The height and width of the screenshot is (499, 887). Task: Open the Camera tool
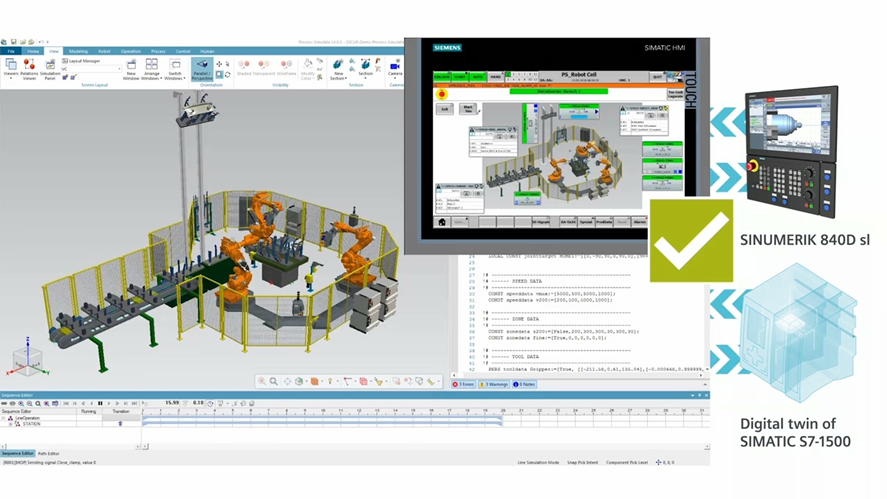point(395,68)
